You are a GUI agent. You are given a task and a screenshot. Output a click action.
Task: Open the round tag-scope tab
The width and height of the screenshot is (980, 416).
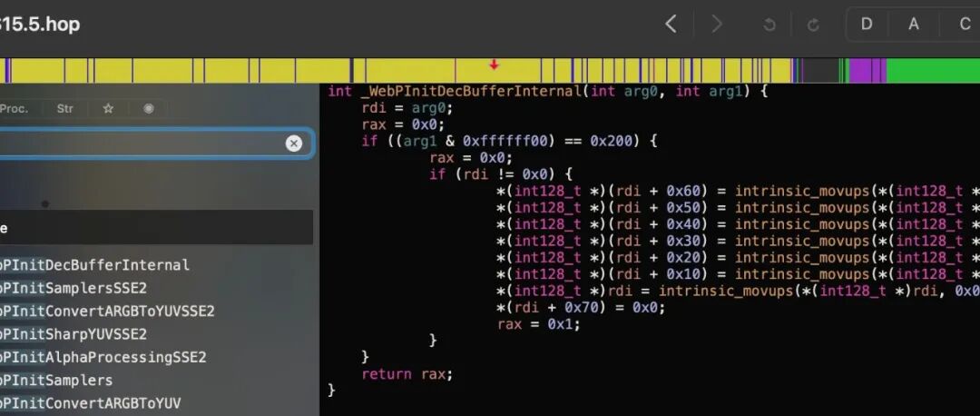click(x=148, y=108)
